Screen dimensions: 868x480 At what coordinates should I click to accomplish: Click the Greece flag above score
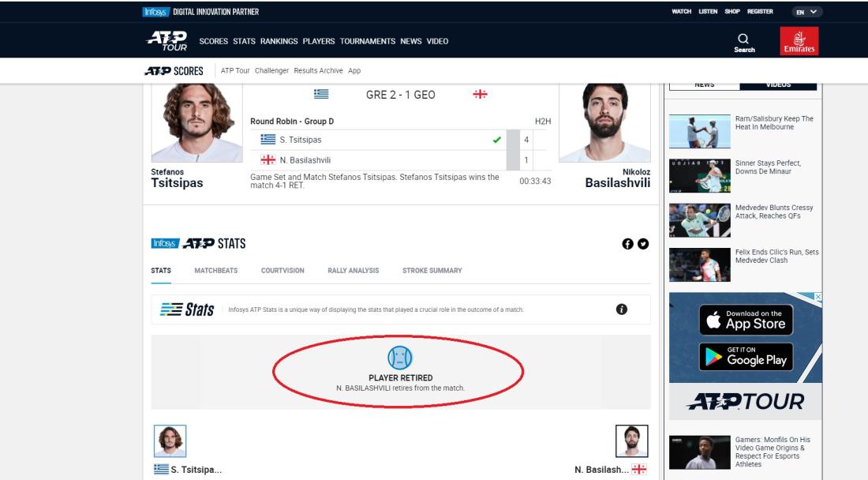pyautogui.click(x=321, y=94)
